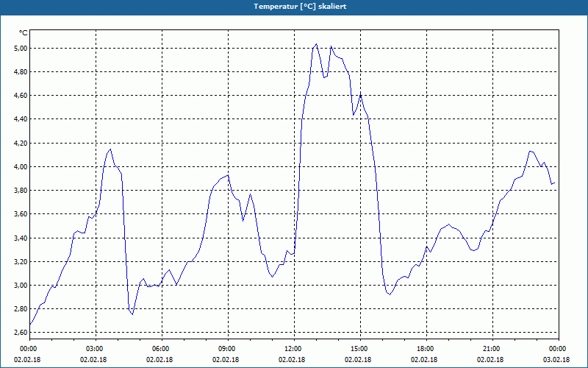Click the 02.02.18 date under the first 00:00

tap(27, 360)
